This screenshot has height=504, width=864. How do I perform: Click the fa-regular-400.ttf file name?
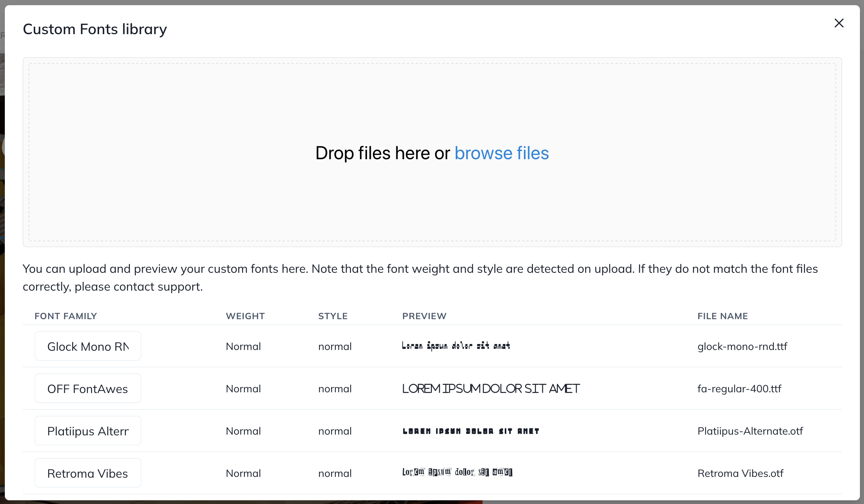tap(739, 389)
